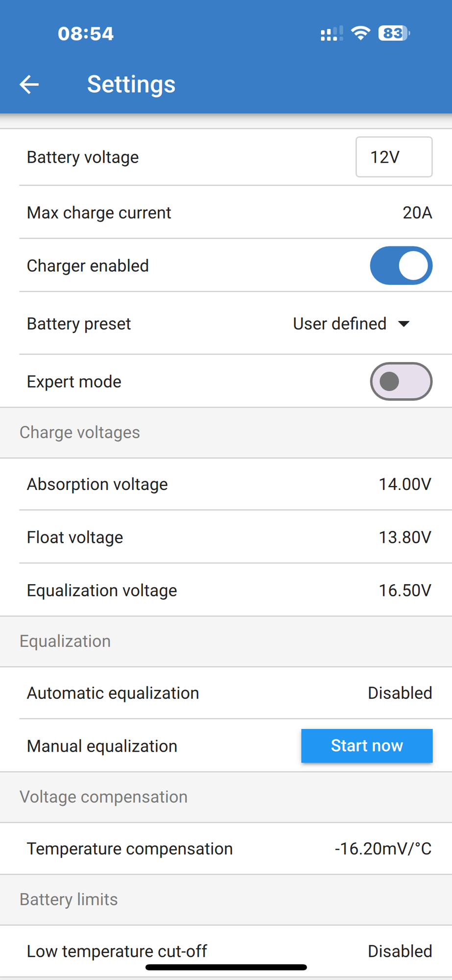Edit Temperature compensation value
452x980 pixels.
pos(383,849)
